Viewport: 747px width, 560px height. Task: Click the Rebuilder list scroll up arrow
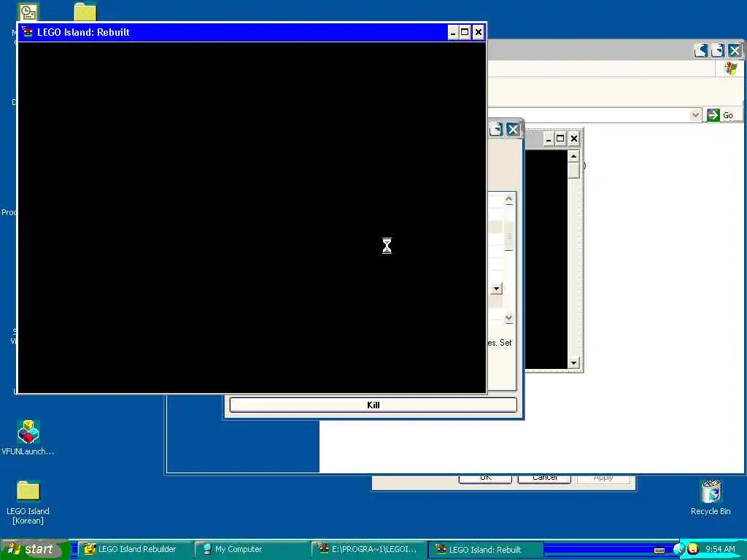click(508, 200)
